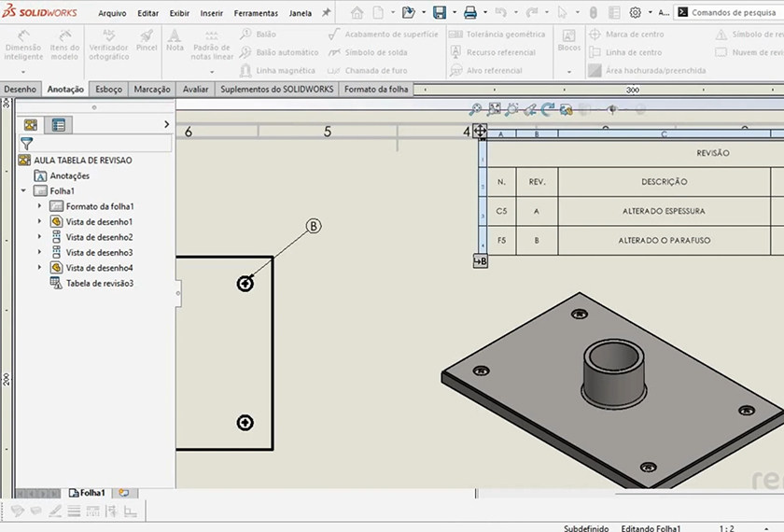Expand the Blocos dropdown arrow
This screenshot has width=784, height=532.
pyautogui.click(x=569, y=72)
